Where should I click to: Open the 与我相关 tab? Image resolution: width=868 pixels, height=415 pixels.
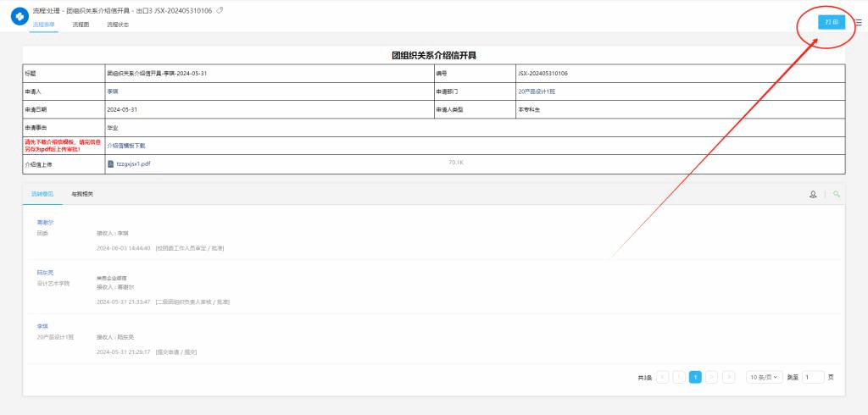click(x=82, y=194)
